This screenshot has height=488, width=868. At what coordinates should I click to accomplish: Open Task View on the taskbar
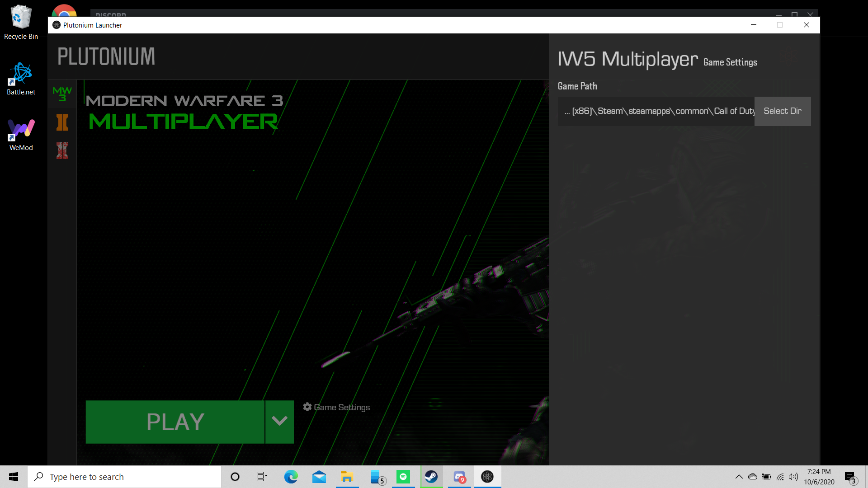pos(262,477)
